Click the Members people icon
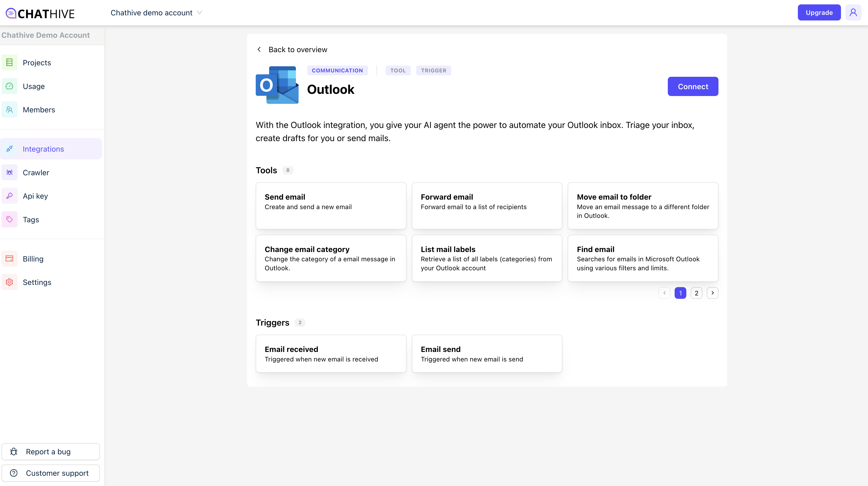 point(9,110)
